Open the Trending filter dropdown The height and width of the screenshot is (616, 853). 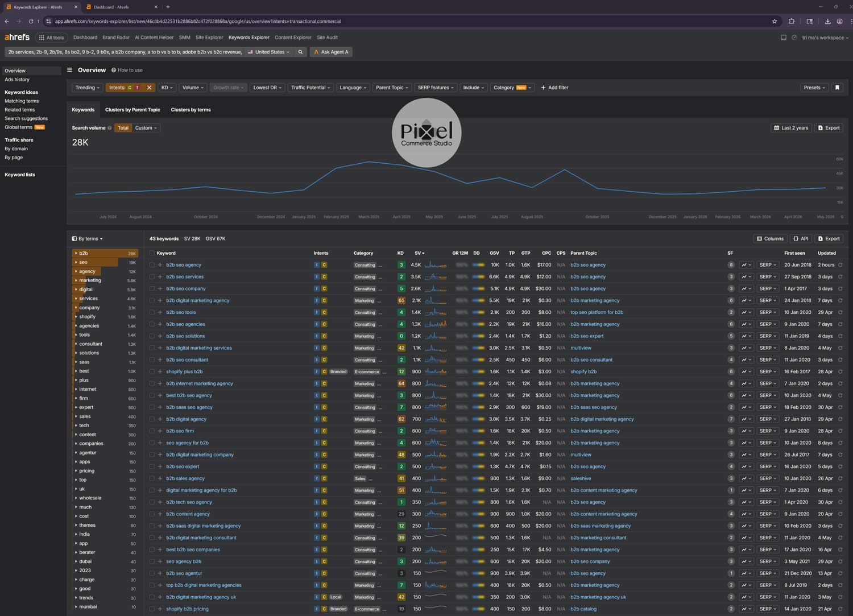tap(88, 88)
